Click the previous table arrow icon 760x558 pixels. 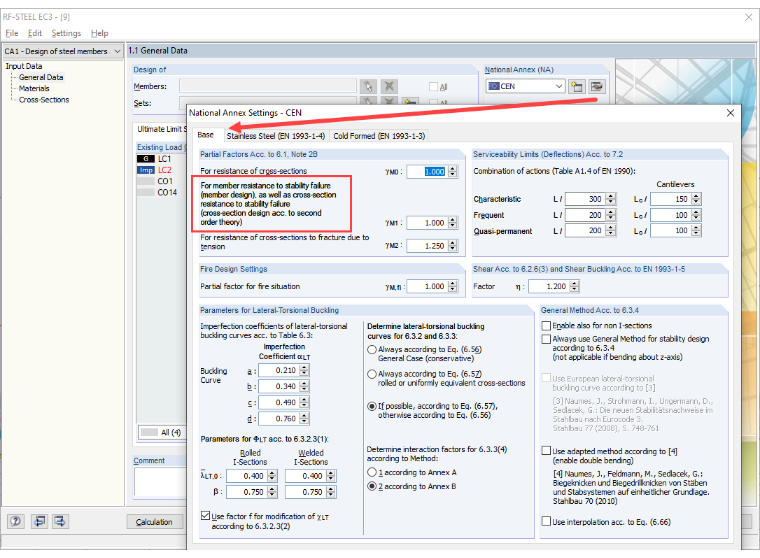(39, 521)
